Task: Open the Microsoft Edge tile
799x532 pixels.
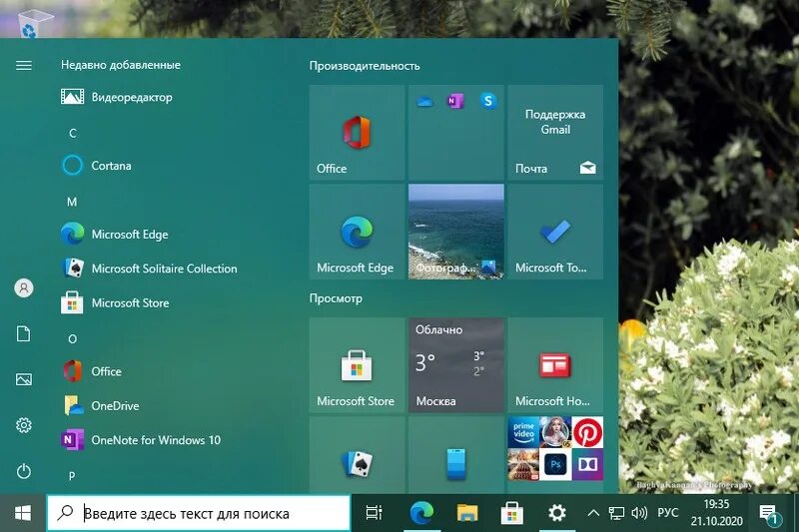Action: (357, 232)
